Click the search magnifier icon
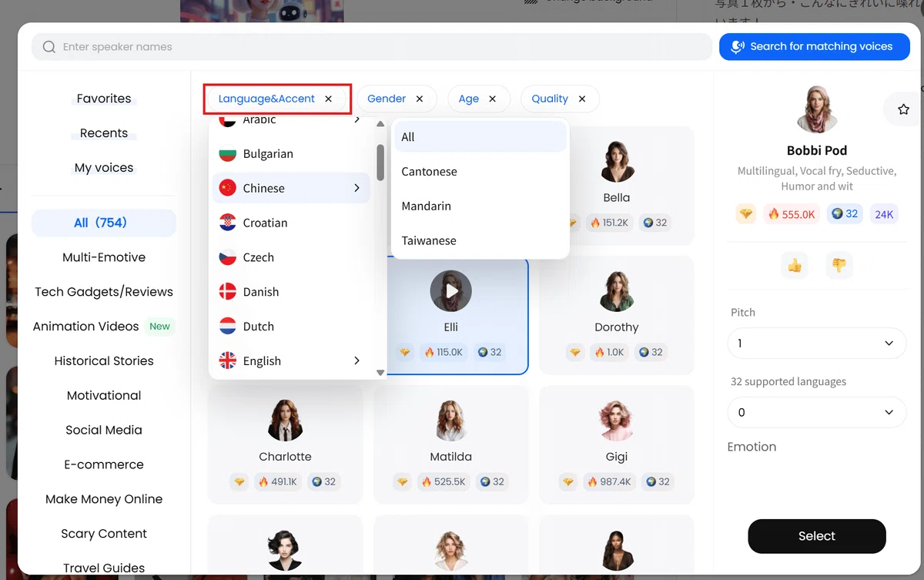 click(49, 47)
